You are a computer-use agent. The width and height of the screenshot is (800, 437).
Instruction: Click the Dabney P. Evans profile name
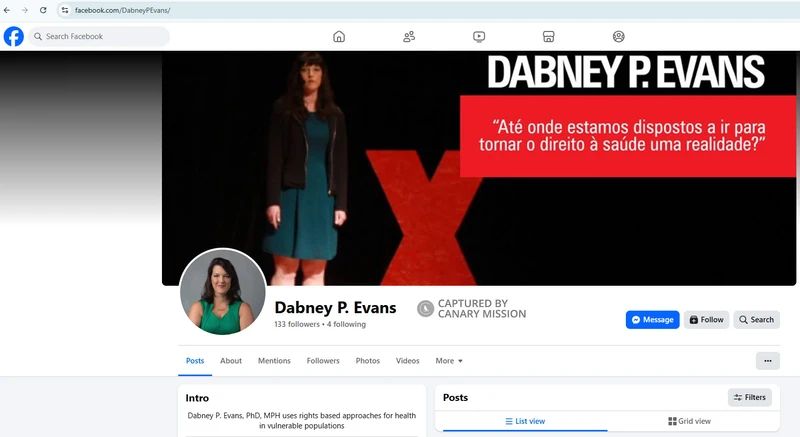pos(335,307)
